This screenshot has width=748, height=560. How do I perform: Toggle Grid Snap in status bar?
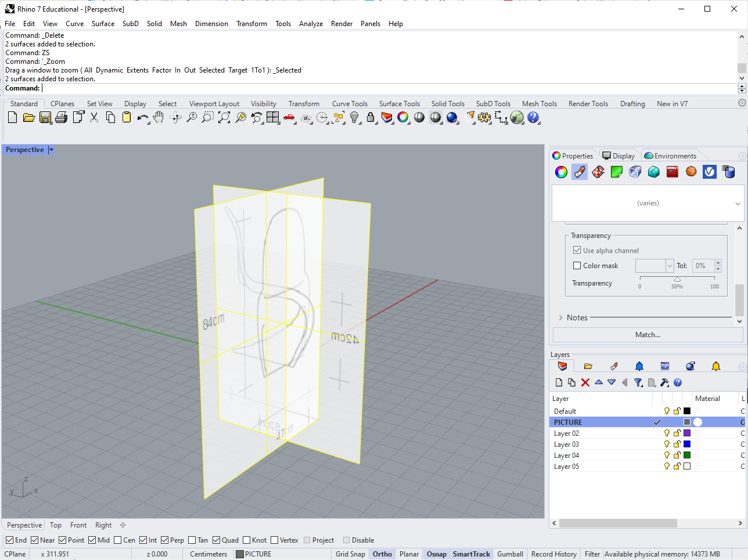pos(350,554)
